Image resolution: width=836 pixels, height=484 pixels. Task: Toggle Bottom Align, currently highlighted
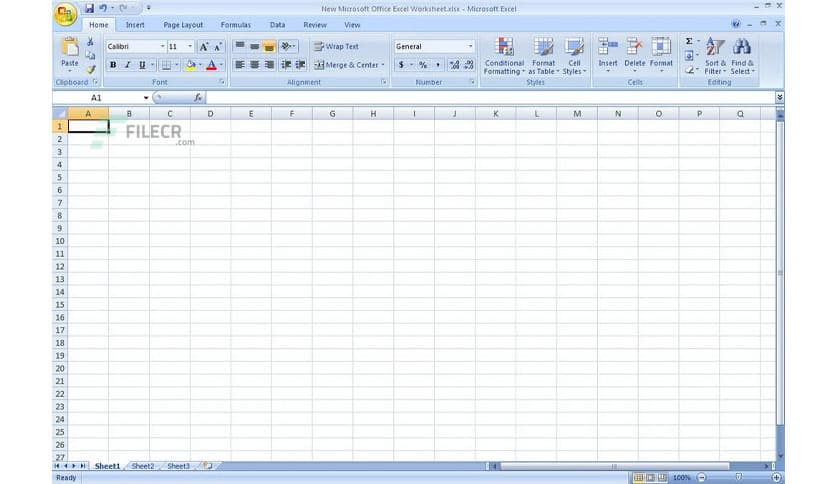point(269,46)
